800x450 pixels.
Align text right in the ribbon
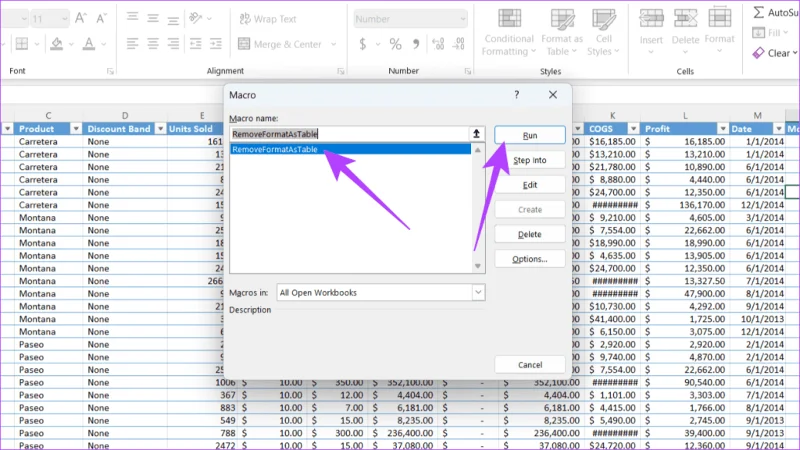[173, 44]
